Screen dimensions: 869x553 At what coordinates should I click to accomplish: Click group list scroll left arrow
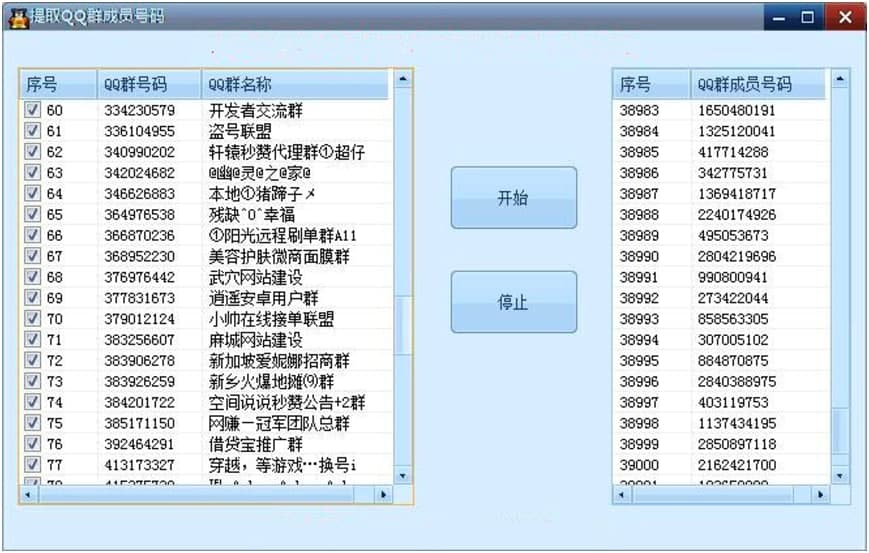click(x=28, y=494)
